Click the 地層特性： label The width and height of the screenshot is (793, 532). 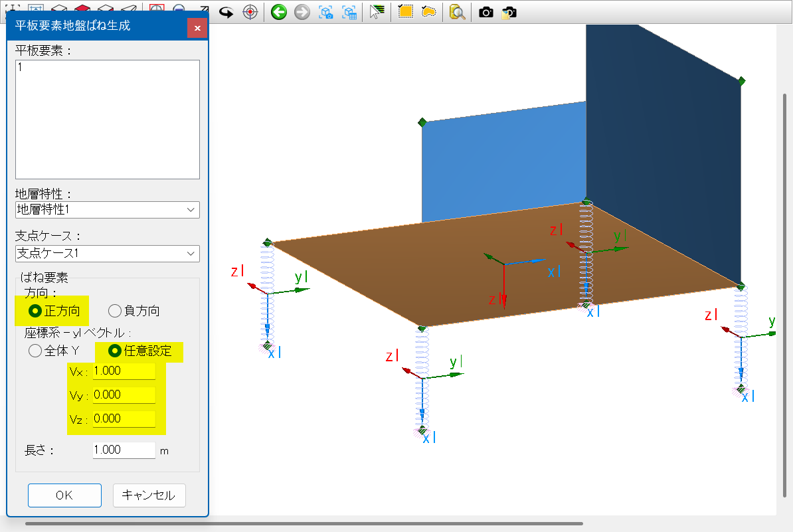pyautogui.click(x=43, y=194)
